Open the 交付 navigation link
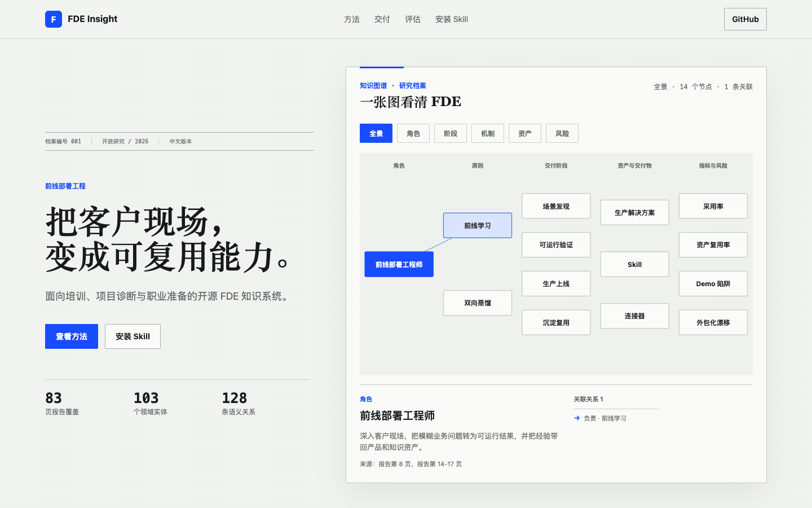The image size is (812, 508). point(382,19)
